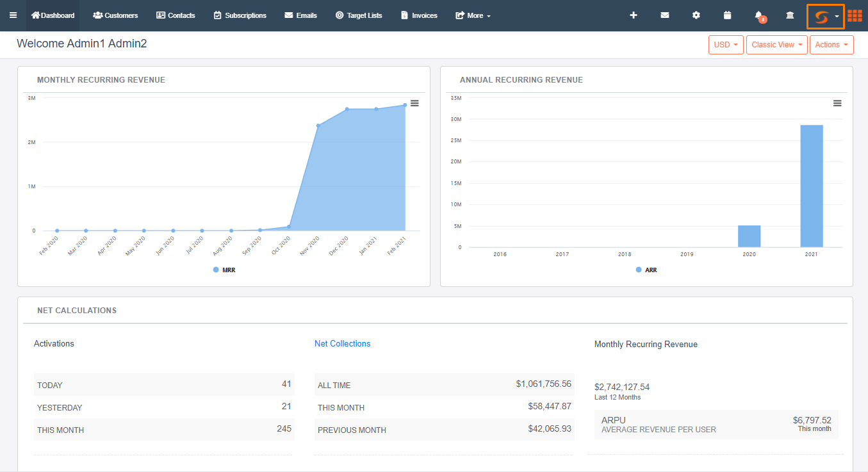Navigate to the Subscriptions menu item
Viewport: 868px width, 472px height.
tap(240, 15)
